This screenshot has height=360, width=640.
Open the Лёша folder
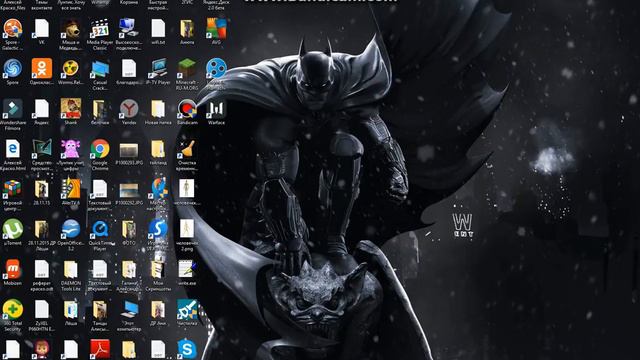pyautogui.click(x=71, y=309)
